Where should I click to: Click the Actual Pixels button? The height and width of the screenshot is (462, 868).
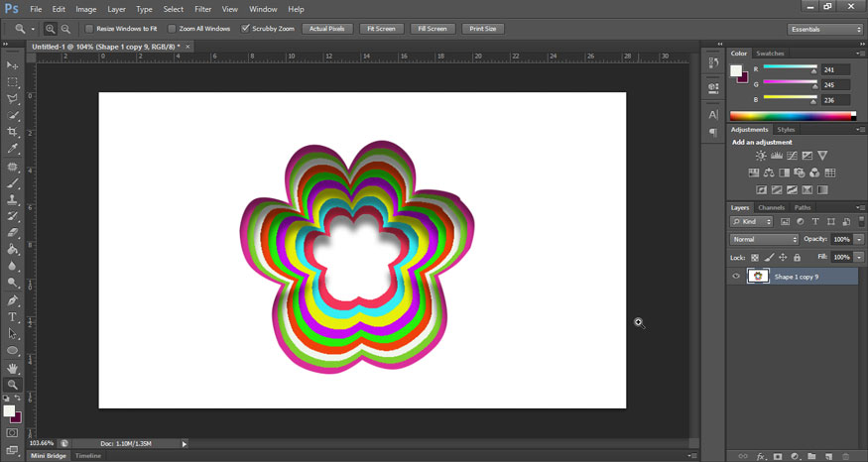click(326, 29)
